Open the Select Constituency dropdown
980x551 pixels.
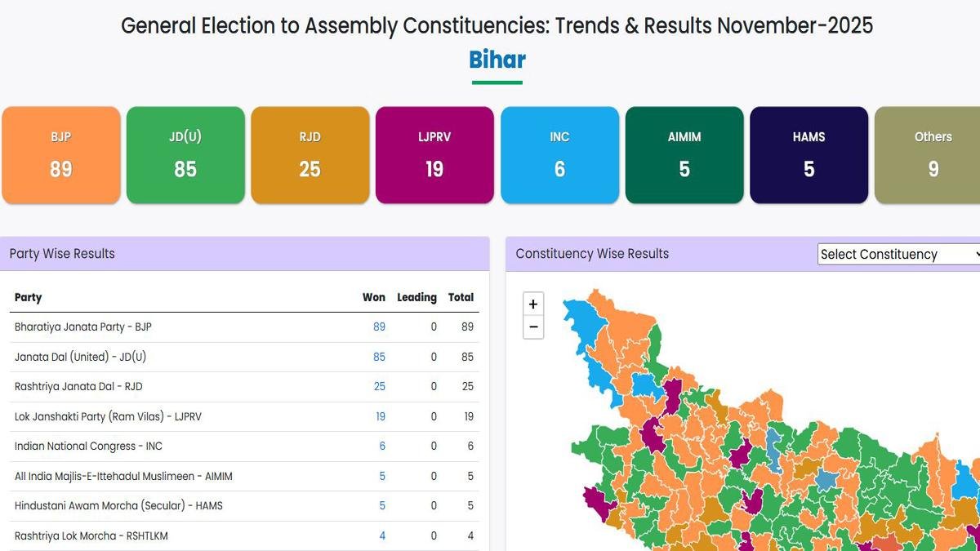(x=898, y=254)
